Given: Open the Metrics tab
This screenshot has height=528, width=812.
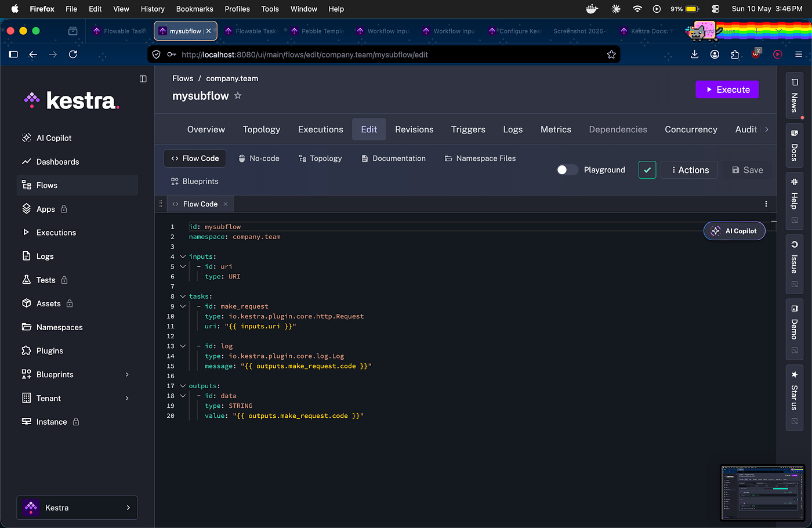Looking at the screenshot, I should (556, 129).
